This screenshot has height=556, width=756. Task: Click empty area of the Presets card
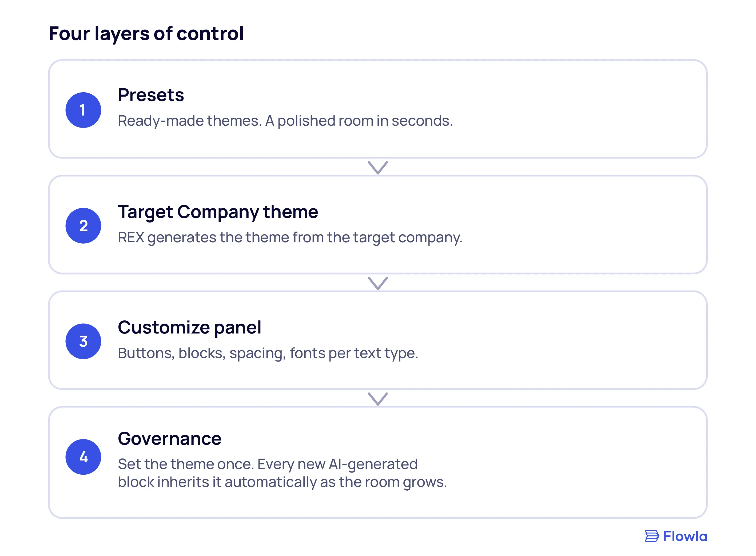coord(572,109)
